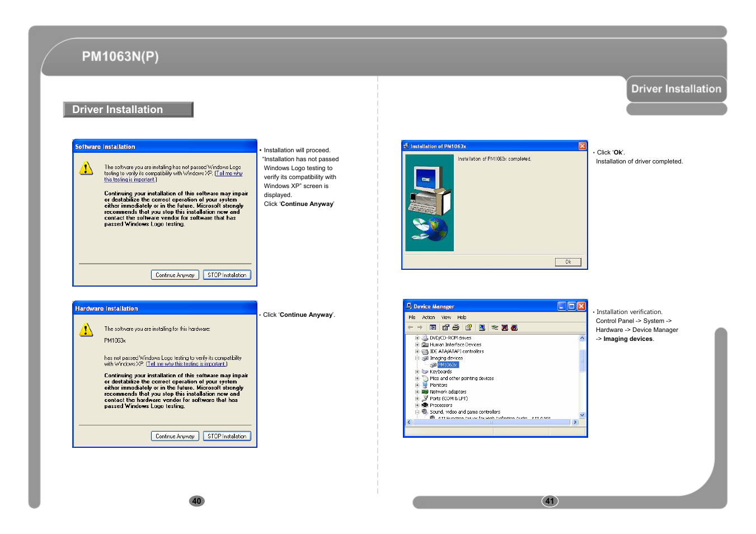Open Properties icon in Device Manager toolbar
Viewport: 756px width, 534px height.
tap(445, 327)
